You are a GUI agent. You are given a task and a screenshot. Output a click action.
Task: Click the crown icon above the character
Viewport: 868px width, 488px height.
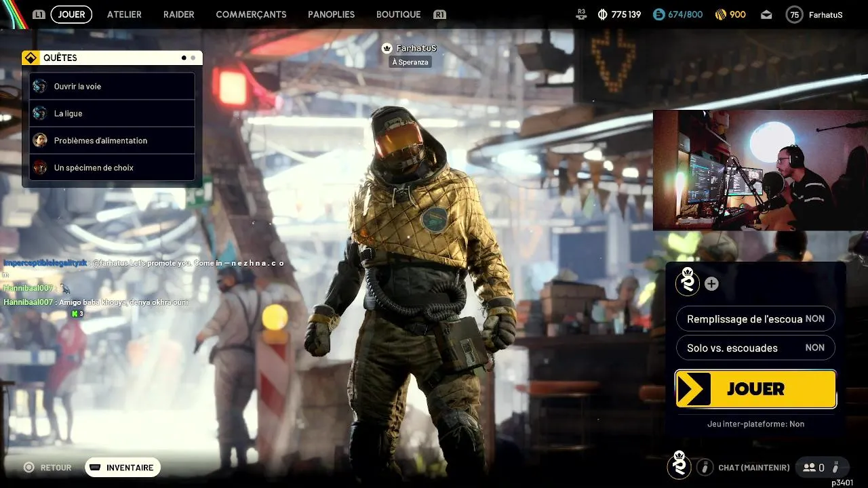point(387,48)
